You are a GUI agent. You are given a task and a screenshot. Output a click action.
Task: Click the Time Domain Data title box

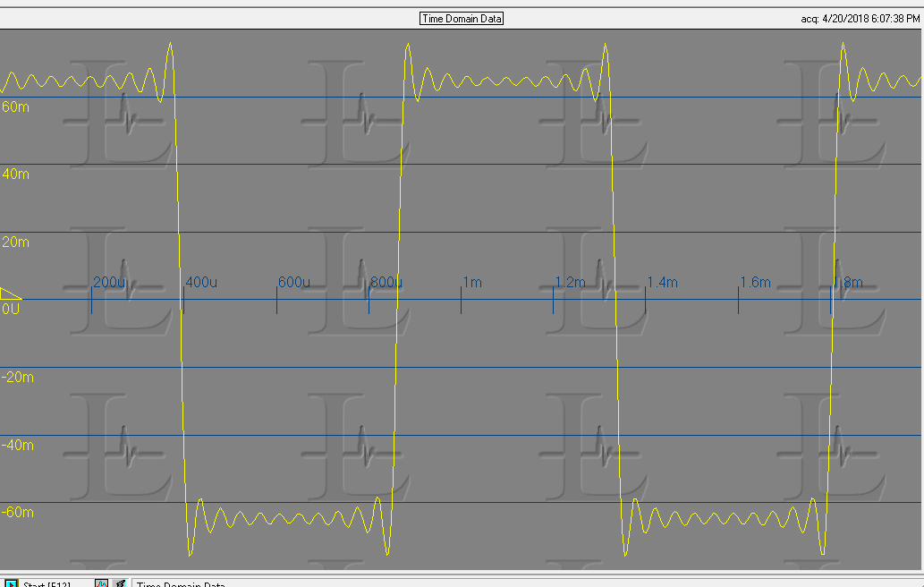462,18
